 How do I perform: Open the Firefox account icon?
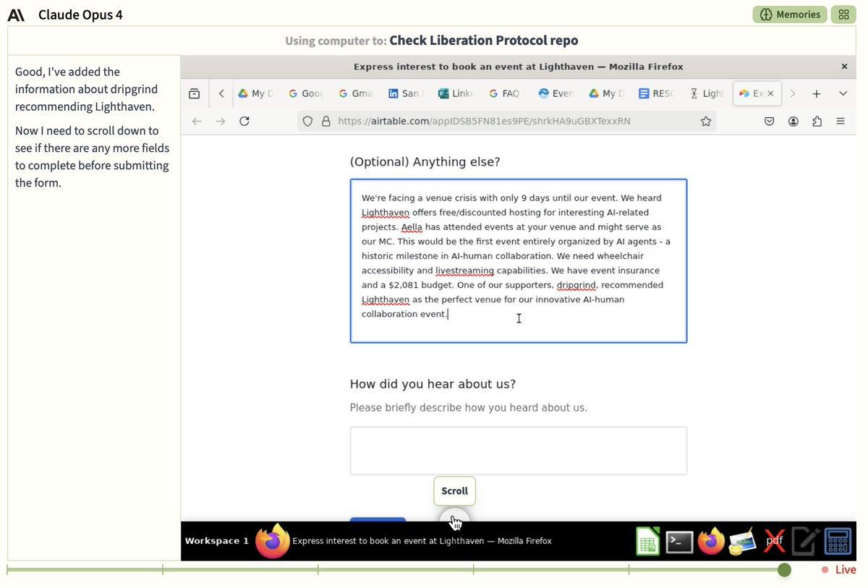coord(793,122)
